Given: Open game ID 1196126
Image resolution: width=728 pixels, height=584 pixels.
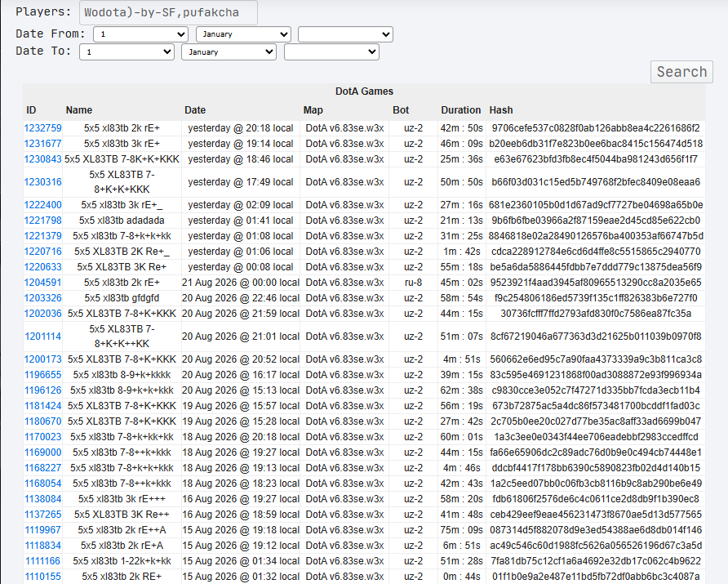Looking at the screenshot, I should point(42,390).
